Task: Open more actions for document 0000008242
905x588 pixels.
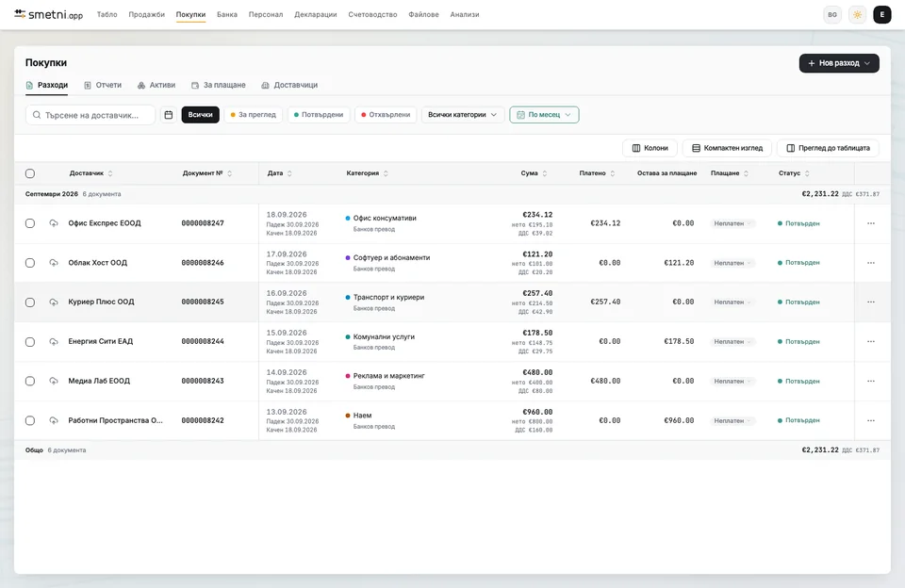Action: (871, 420)
